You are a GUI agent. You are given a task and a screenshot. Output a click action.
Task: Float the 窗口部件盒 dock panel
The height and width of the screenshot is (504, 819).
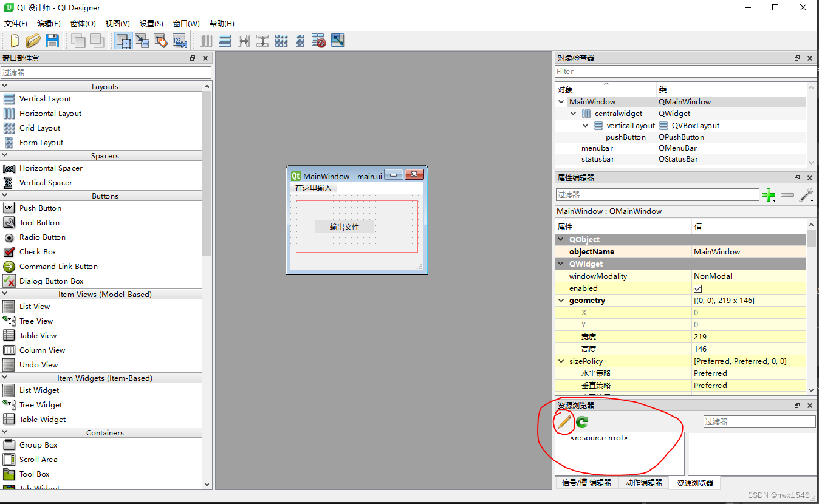click(193, 58)
